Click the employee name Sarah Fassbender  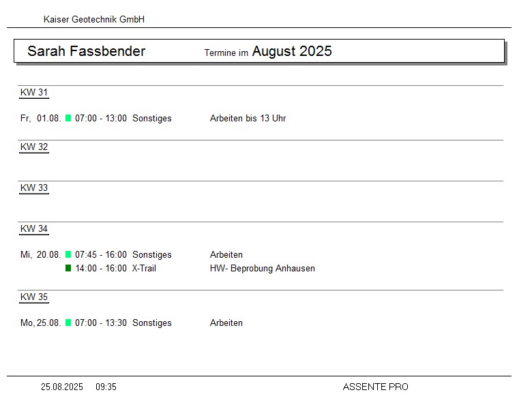86,51
